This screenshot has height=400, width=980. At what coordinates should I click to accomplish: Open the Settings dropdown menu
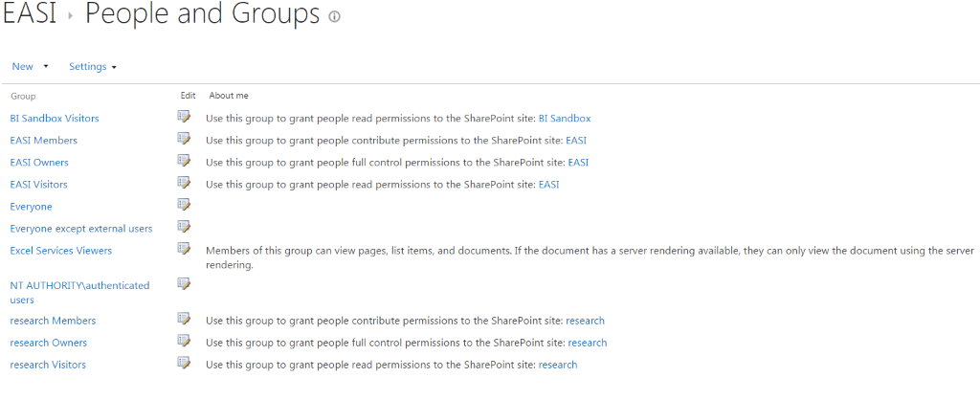93,66
